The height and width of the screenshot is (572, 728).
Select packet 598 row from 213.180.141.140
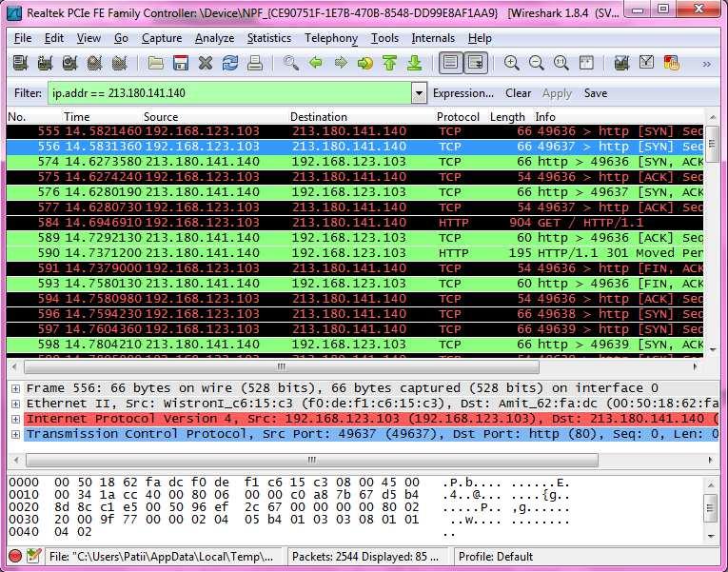click(355, 345)
